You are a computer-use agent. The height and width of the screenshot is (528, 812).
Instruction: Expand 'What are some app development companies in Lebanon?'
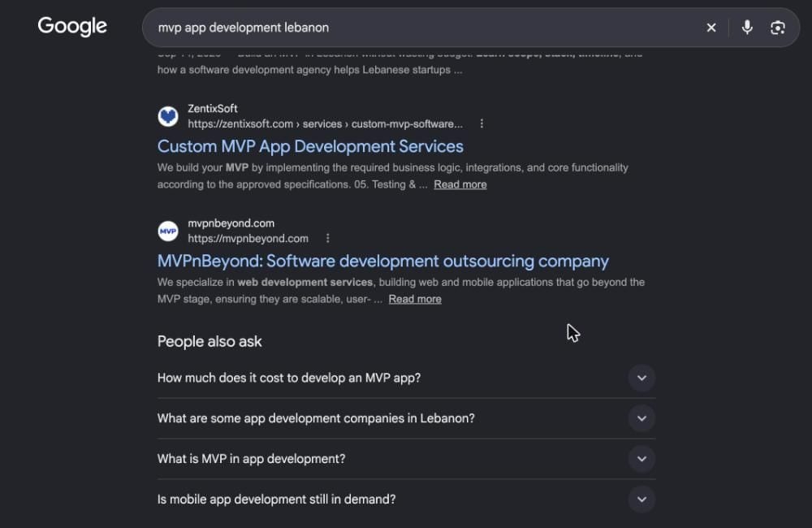point(406,418)
